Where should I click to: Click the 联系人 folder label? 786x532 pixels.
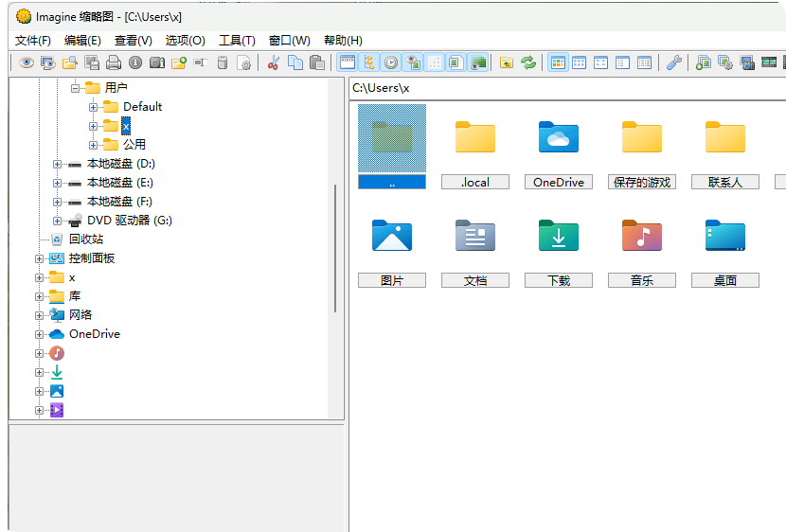(x=724, y=182)
